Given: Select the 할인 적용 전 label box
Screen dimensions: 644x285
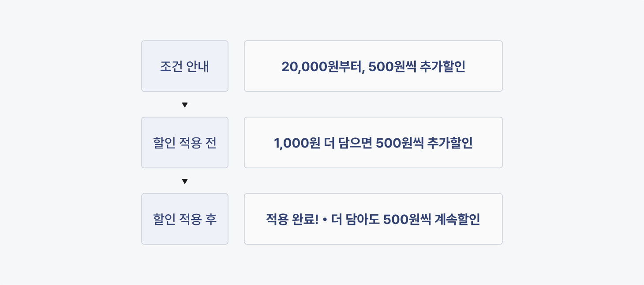Looking at the screenshot, I should point(185,143).
